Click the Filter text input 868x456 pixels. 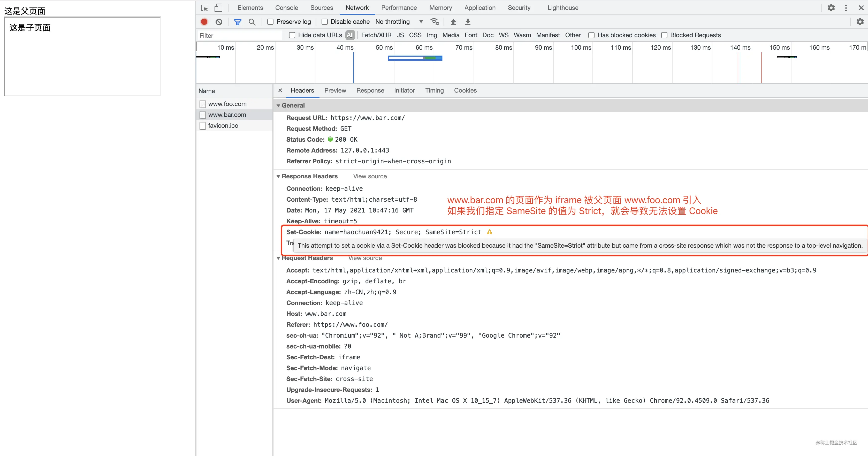pyautogui.click(x=240, y=35)
